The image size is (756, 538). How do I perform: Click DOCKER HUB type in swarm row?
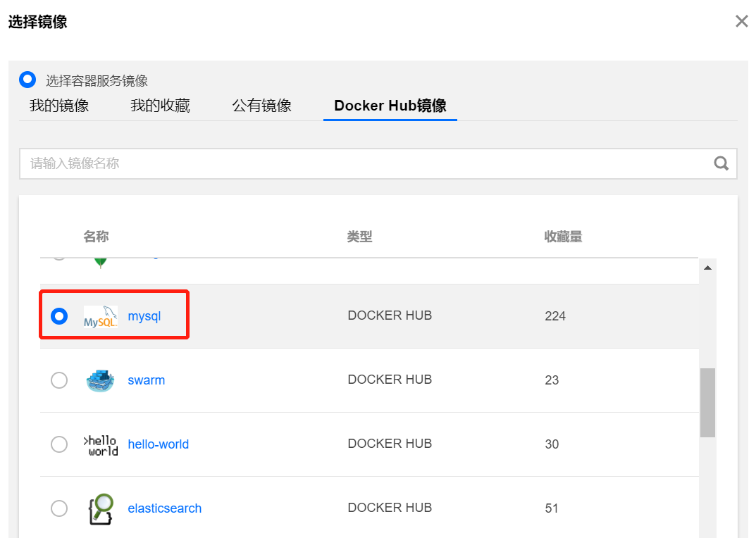pyautogui.click(x=390, y=380)
